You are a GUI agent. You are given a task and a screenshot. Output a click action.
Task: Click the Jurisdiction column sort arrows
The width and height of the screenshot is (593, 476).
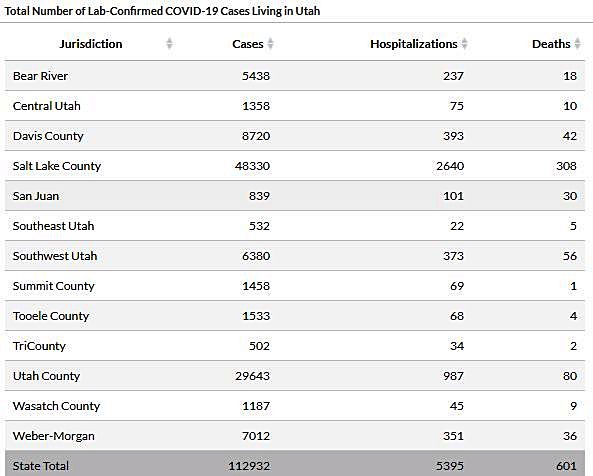pyautogui.click(x=169, y=44)
